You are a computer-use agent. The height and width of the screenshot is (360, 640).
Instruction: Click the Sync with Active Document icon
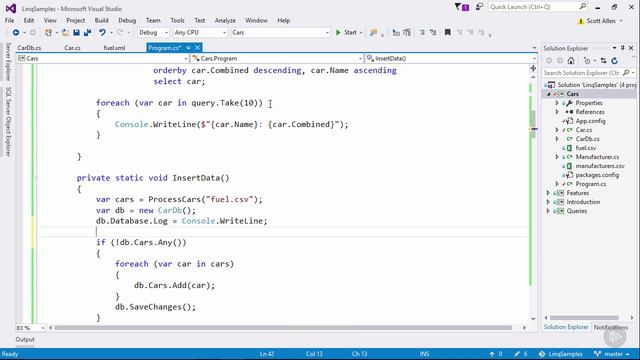point(604,61)
